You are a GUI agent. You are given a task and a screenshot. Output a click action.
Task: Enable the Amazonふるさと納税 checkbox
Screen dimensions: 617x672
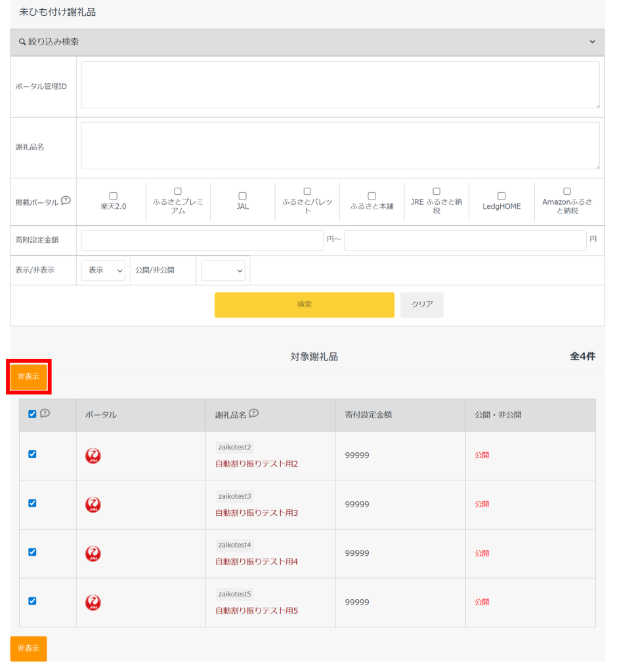(x=566, y=191)
